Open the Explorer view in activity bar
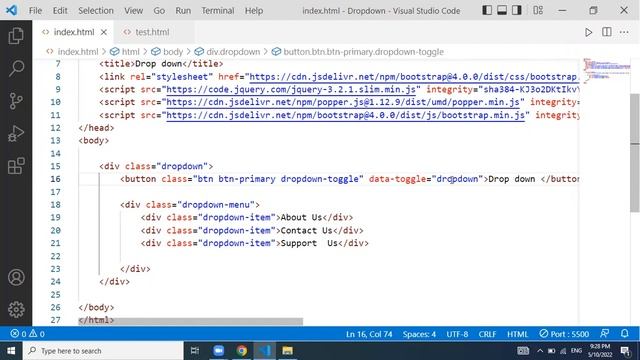 [x=16, y=36]
